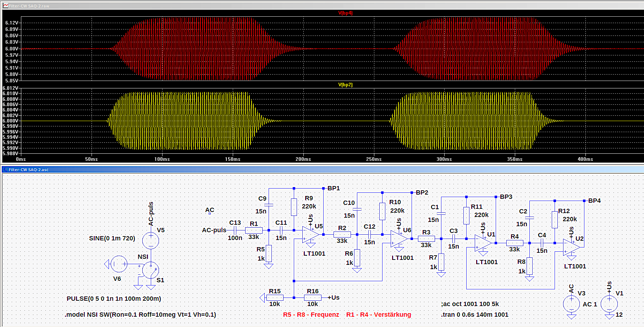Click the S1 switch symbol
Viewport: 644px width, 327px height.
click(x=150, y=270)
